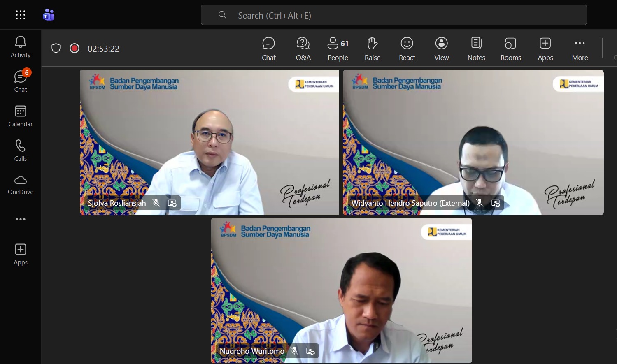Screen dimensions: 617x364
Task: Open the app launcher grid
Action: (21, 15)
